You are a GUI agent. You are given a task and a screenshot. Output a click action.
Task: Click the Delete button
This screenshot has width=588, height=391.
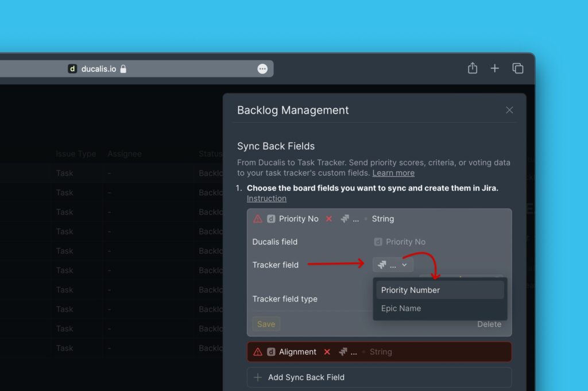click(x=489, y=324)
